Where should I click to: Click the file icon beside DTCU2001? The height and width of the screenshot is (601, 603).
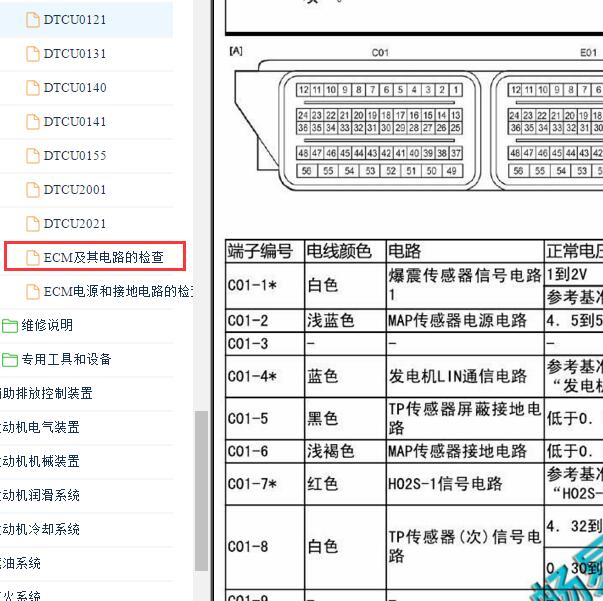(x=33, y=190)
